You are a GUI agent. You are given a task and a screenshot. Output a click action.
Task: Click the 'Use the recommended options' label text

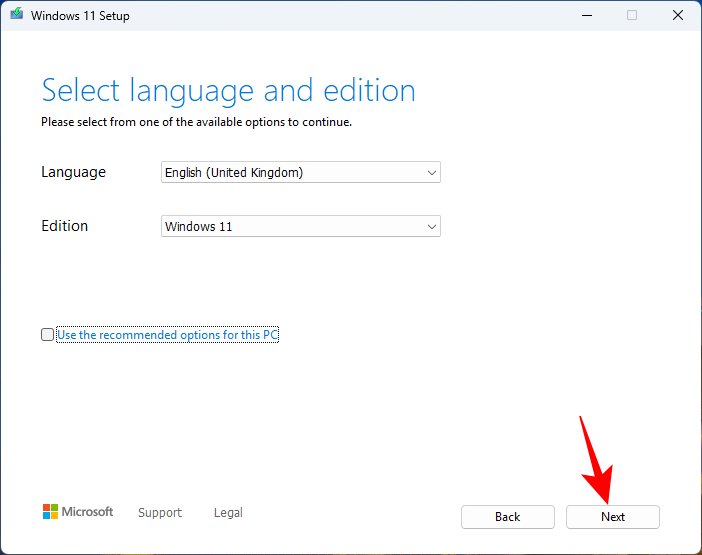pyautogui.click(x=167, y=335)
